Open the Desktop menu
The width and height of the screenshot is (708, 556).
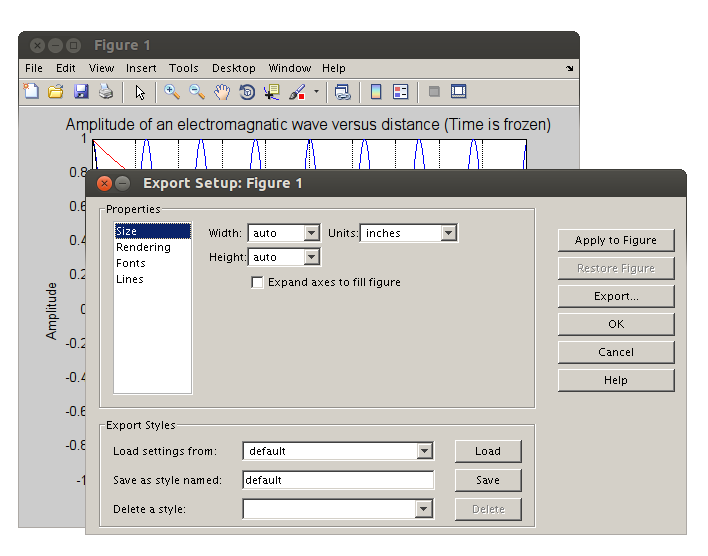click(234, 68)
